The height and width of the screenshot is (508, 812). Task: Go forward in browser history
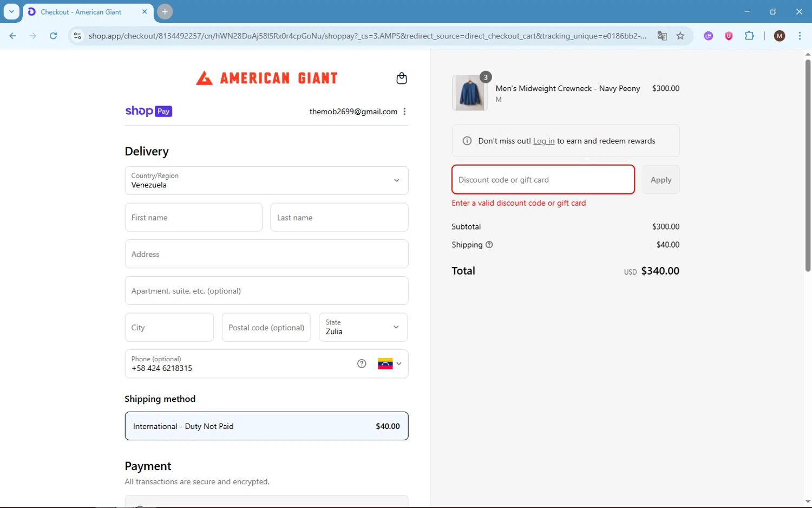click(33, 36)
